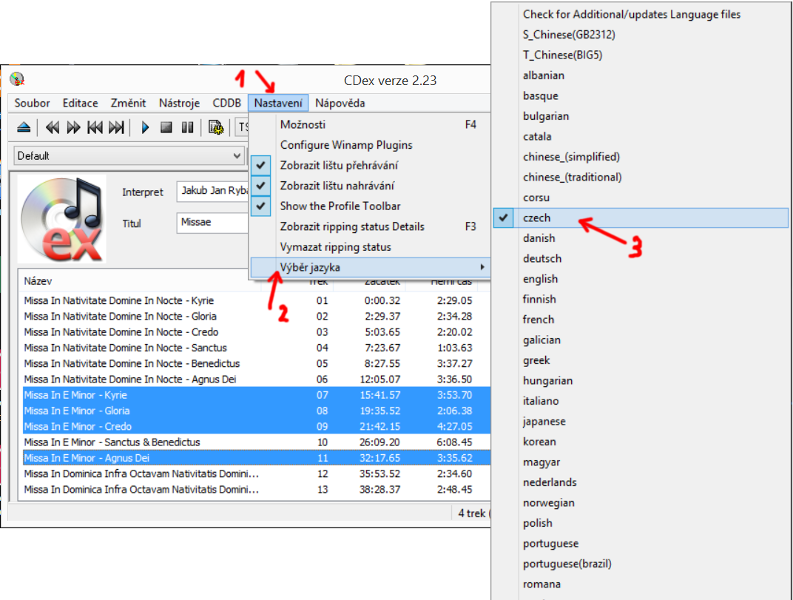Viewport: 793px width, 600px height.
Task: Skip to next track icon
Action: click(117, 127)
